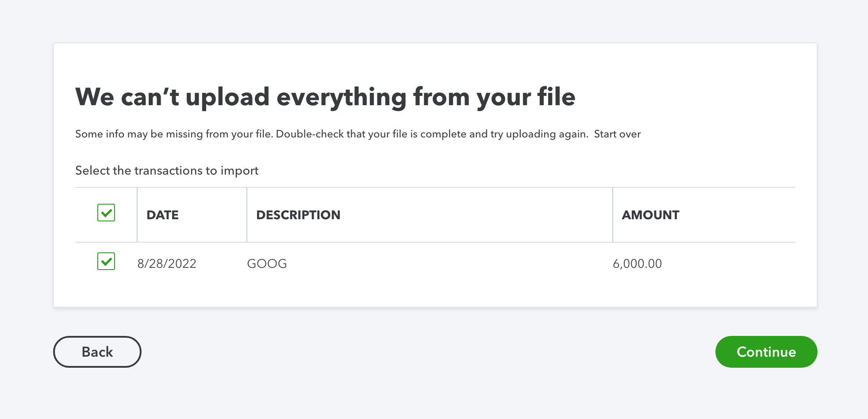This screenshot has width=868, height=419.
Task: Select the GOOG description cell
Action: point(267,263)
